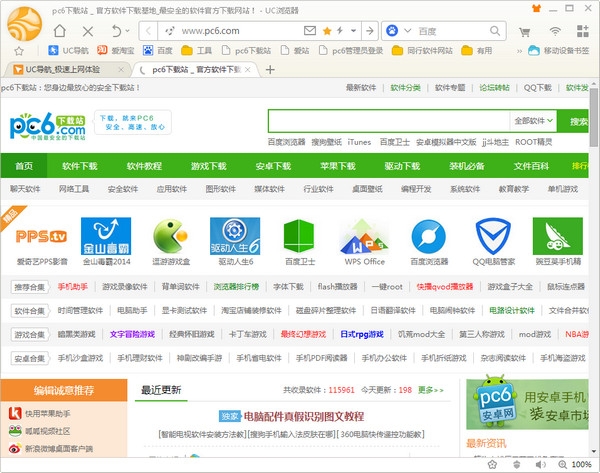Click the undo/restore closed tab icon
The height and width of the screenshot is (473, 600).
116,31
